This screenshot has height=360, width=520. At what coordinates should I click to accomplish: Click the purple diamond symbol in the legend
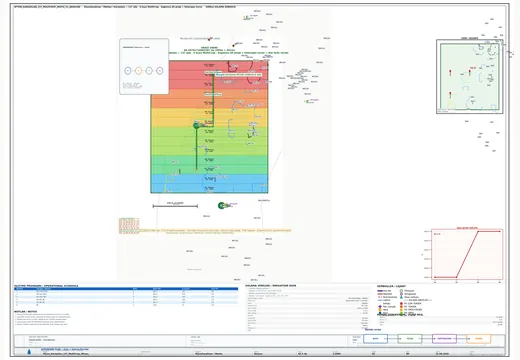(x=380, y=306)
